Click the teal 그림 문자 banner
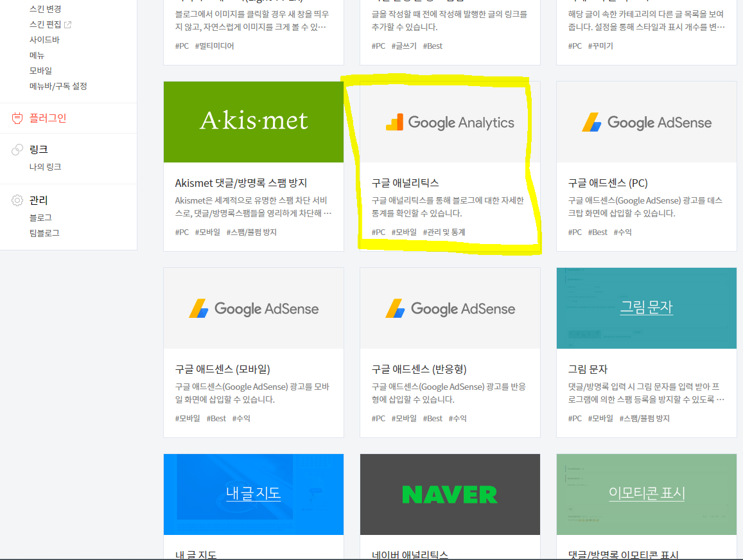This screenshot has height=560, width=743. tap(646, 308)
